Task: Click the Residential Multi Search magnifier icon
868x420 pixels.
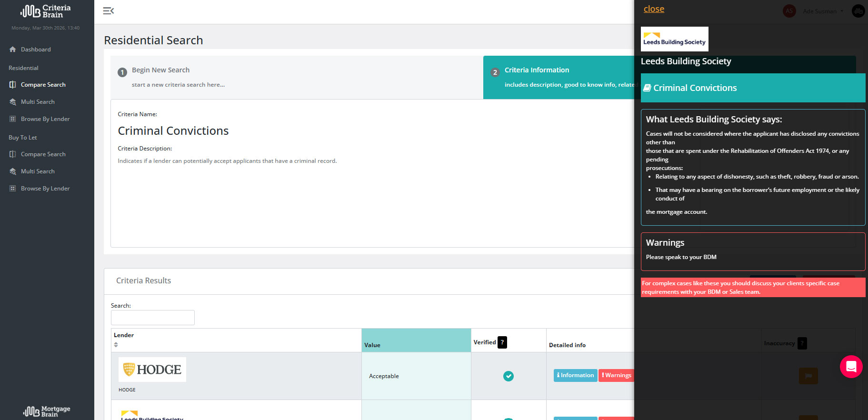Action: (13, 102)
